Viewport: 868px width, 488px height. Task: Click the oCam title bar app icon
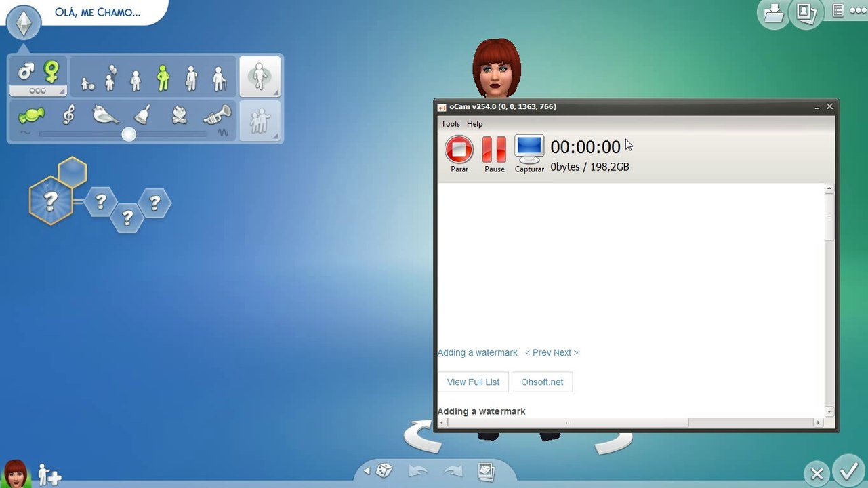pyautogui.click(x=442, y=107)
